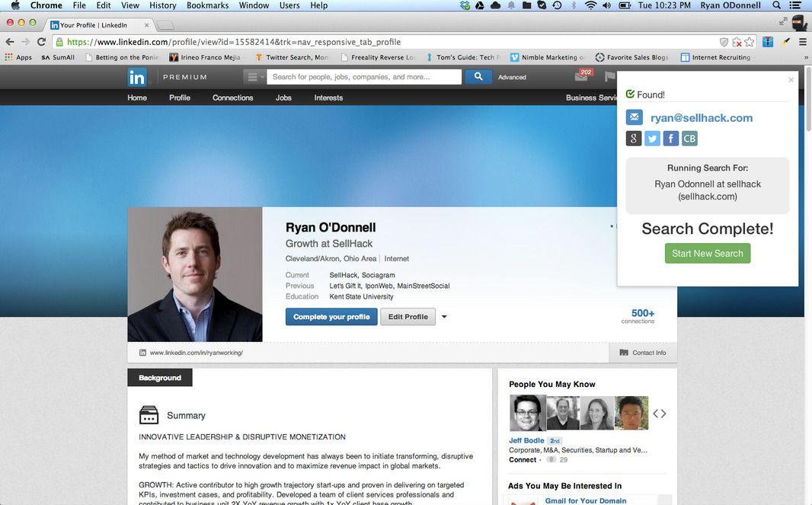Open the Bookmarks menu in menu bar

pyautogui.click(x=207, y=5)
